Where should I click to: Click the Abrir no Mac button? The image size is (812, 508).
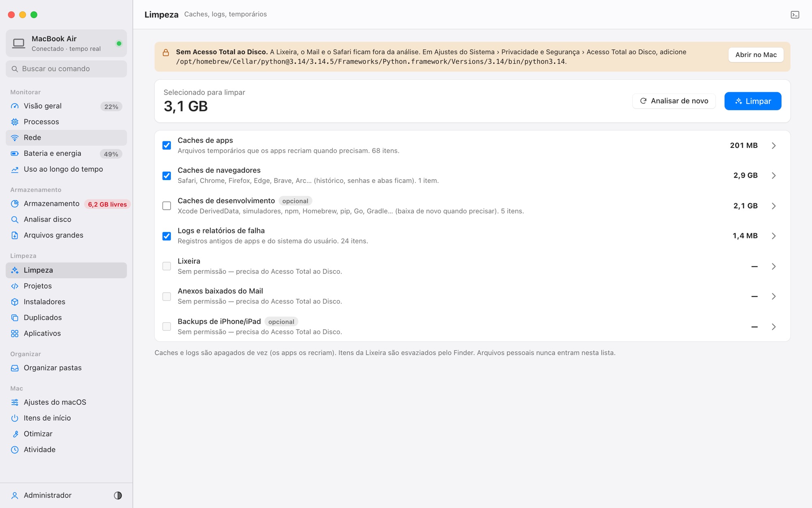[x=756, y=55]
